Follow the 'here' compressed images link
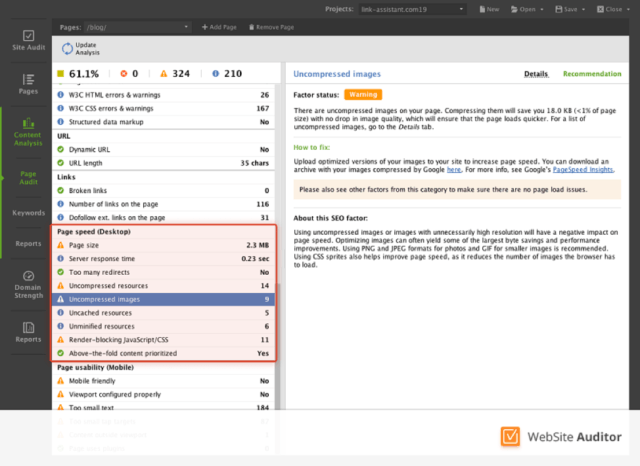This screenshot has width=640, height=466. (x=453, y=169)
